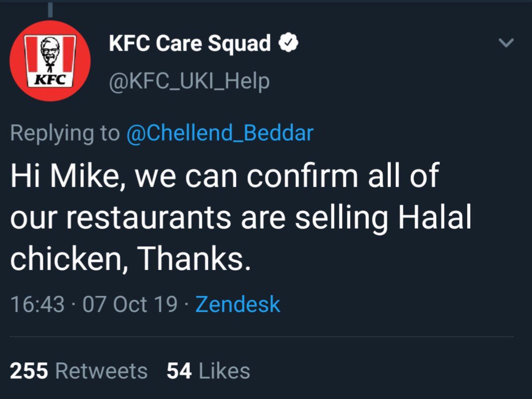Open the KFC Care Squad display name
Image resolution: width=532 pixels, height=399 pixels.
(190, 43)
